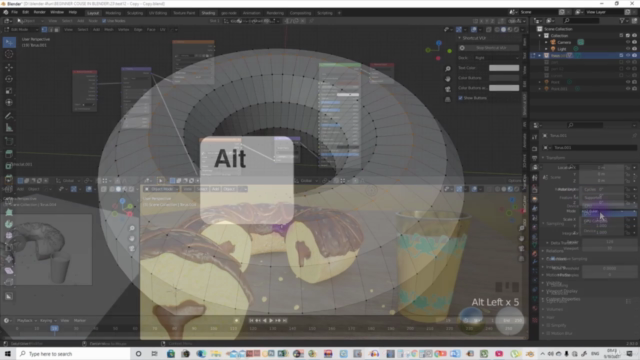Click the viewport zoom magnifier icon

(448, 69)
